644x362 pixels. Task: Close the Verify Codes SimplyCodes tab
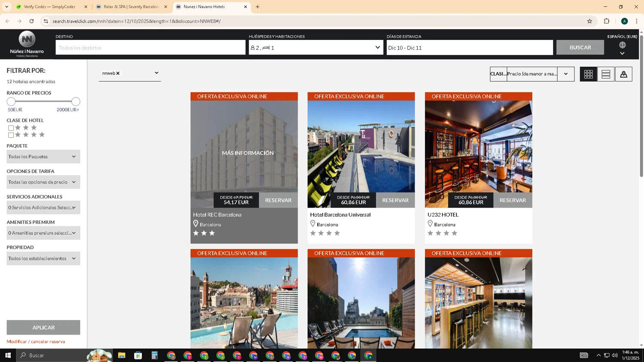[x=86, y=7]
